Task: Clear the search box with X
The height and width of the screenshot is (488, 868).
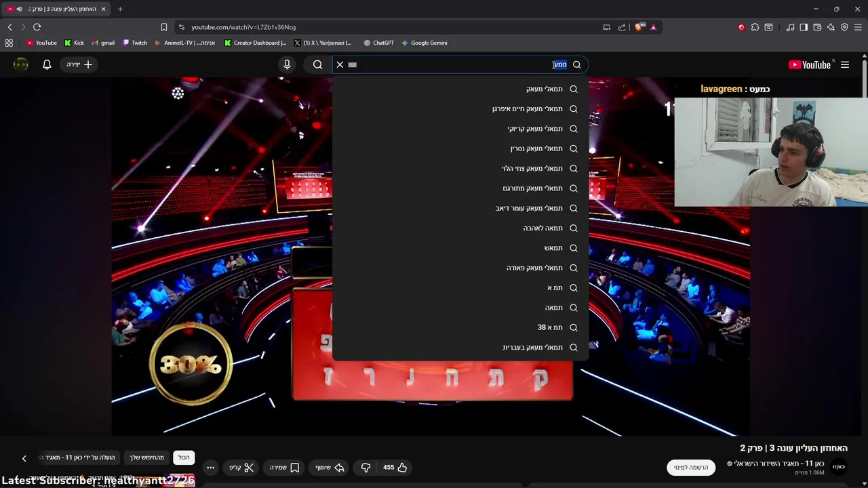Action: tap(340, 64)
